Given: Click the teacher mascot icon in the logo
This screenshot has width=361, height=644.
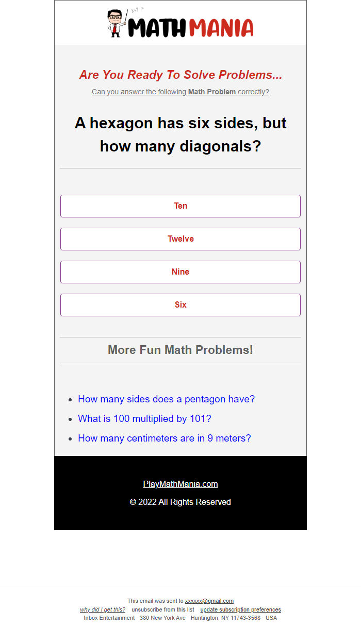Looking at the screenshot, I should pos(117,23).
